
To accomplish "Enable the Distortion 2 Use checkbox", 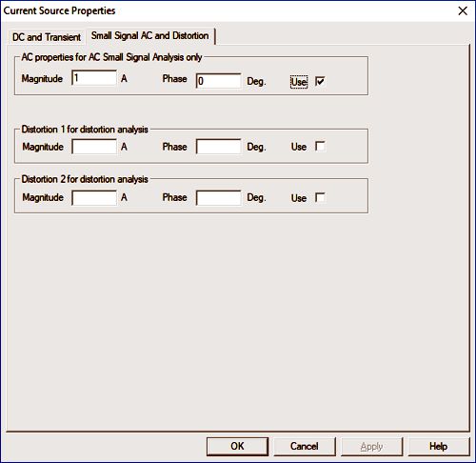I will pyautogui.click(x=320, y=197).
